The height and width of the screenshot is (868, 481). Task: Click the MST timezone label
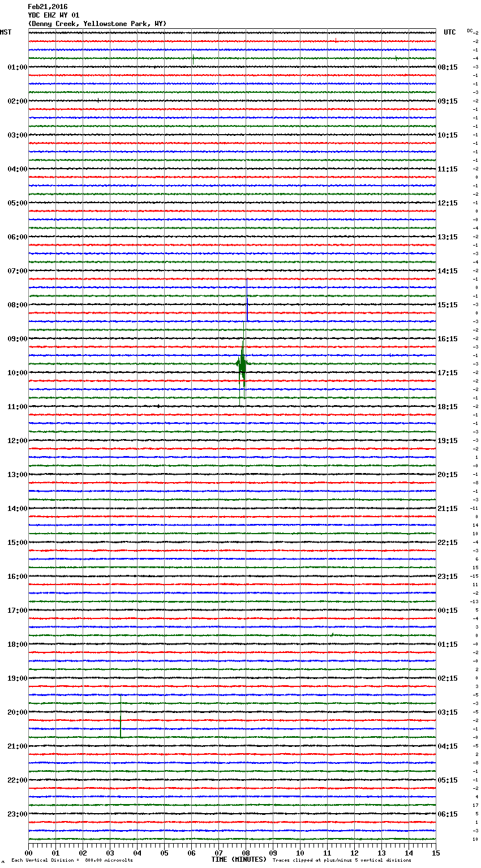tap(6, 32)
